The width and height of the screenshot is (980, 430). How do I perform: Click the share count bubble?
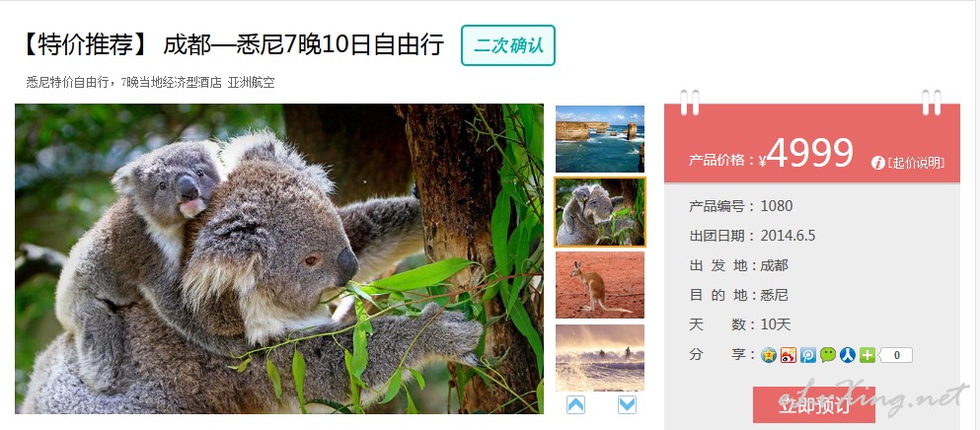coord(896,355)
